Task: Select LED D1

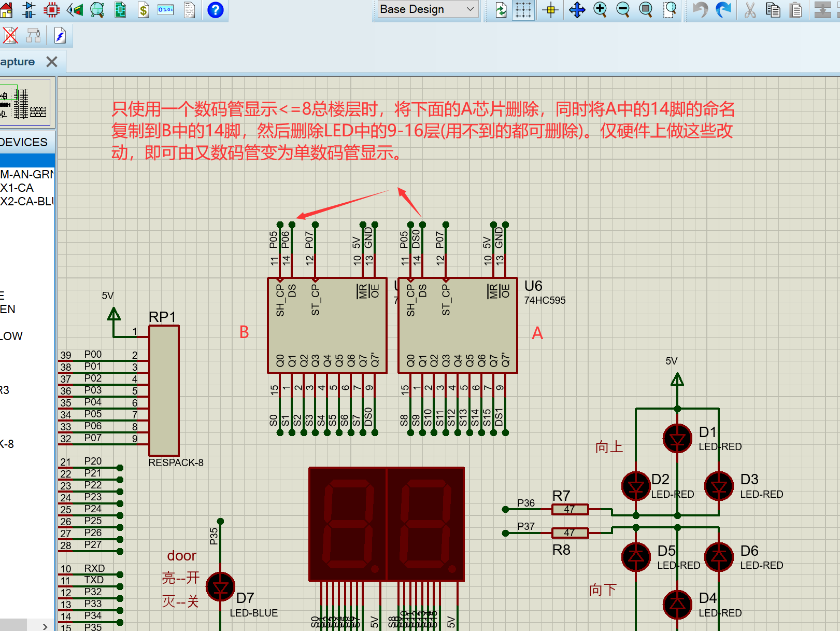Action: 677,439
